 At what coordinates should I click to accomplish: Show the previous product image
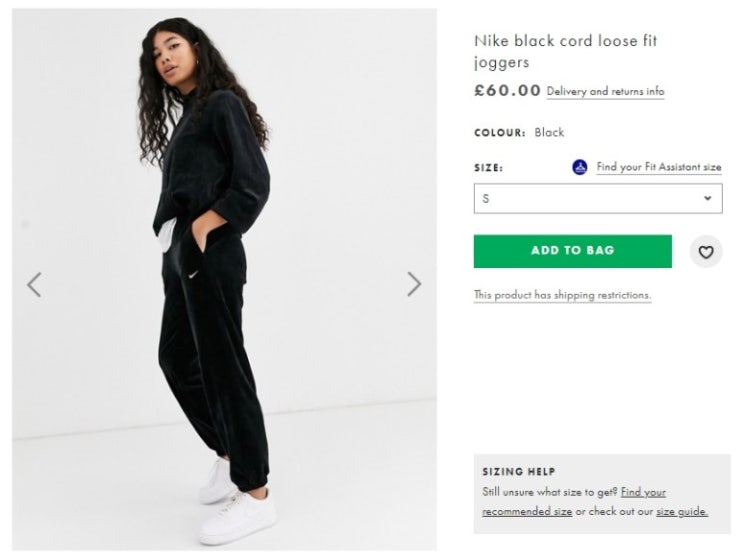[34, 285]
